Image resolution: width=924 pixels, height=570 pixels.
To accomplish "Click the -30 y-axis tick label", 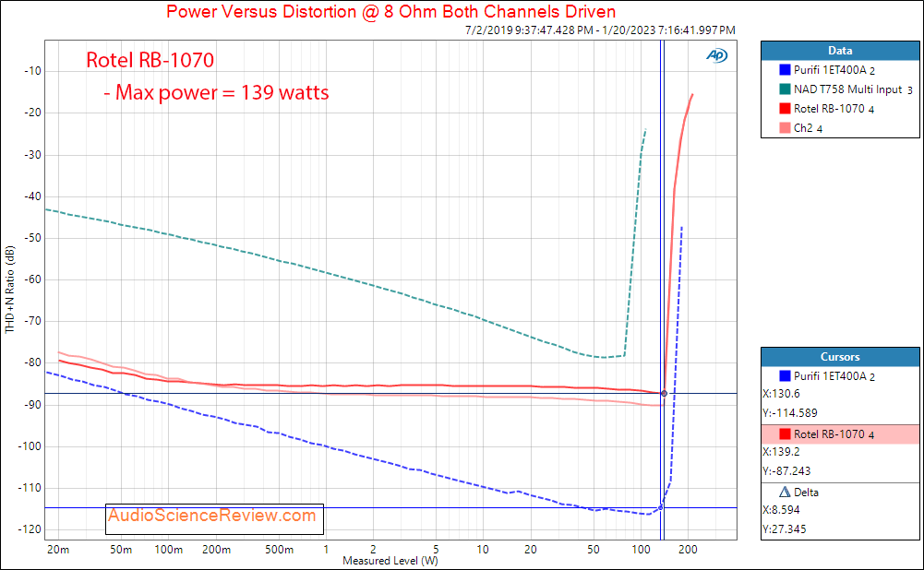I will [32, 155].
